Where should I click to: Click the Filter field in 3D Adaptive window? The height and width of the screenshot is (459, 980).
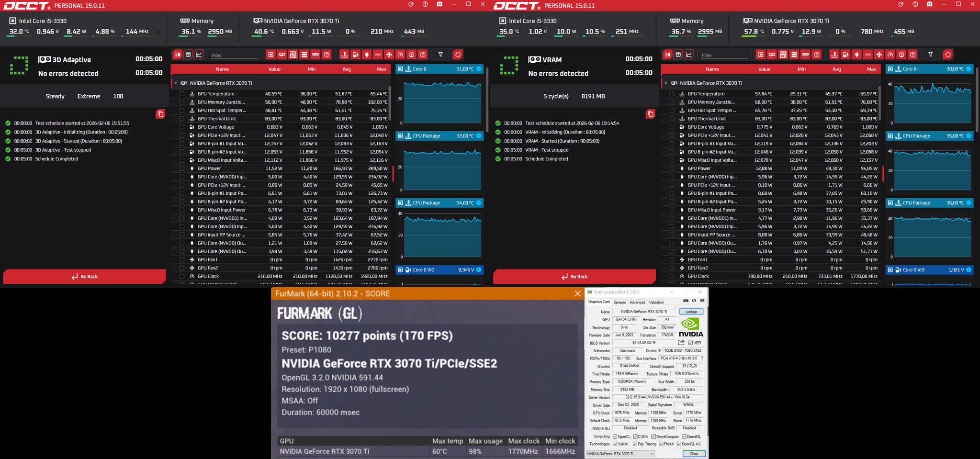235,55
